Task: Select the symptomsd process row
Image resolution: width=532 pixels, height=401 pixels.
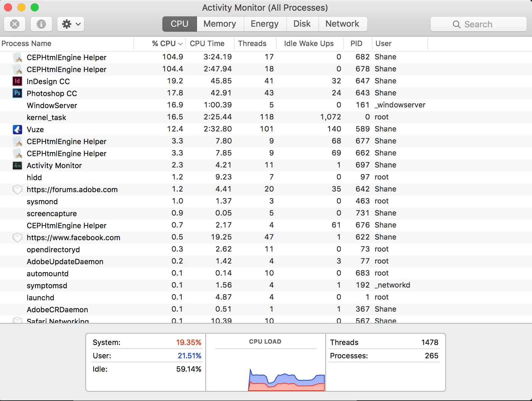Action: (x=266, y=286)
